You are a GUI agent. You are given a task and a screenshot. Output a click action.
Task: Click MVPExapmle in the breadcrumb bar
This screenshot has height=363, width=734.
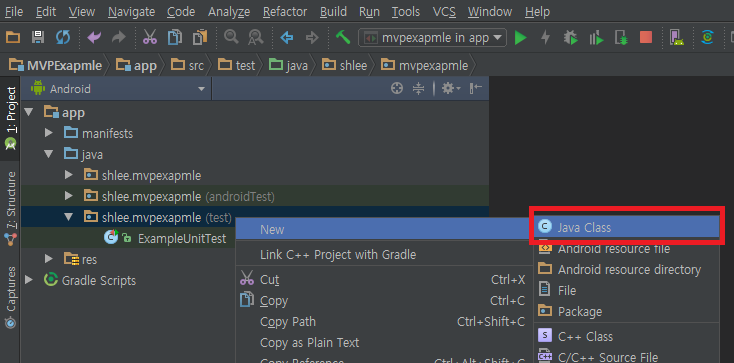tap(56, 66)
